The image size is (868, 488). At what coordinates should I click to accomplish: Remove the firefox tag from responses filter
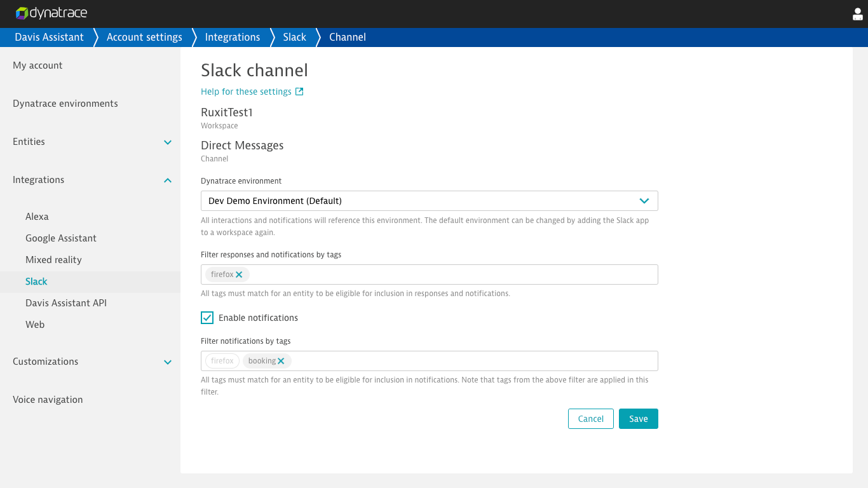click(239, 274)
